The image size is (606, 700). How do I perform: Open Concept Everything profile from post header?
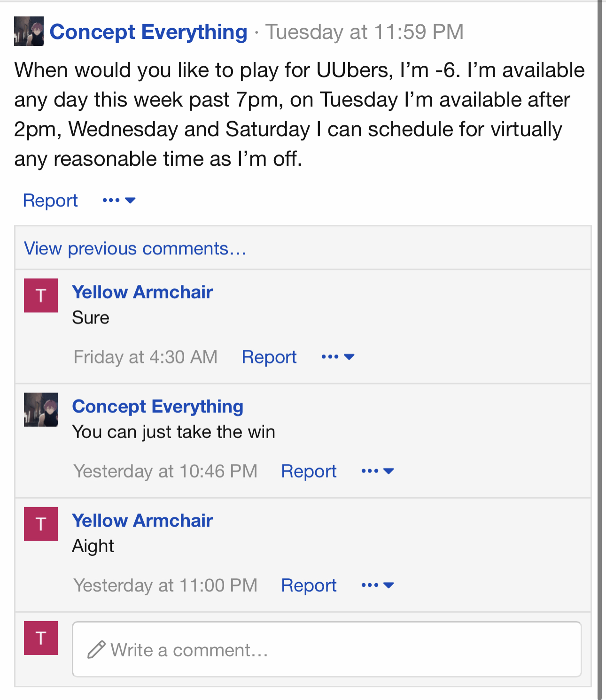coord(148,32)
